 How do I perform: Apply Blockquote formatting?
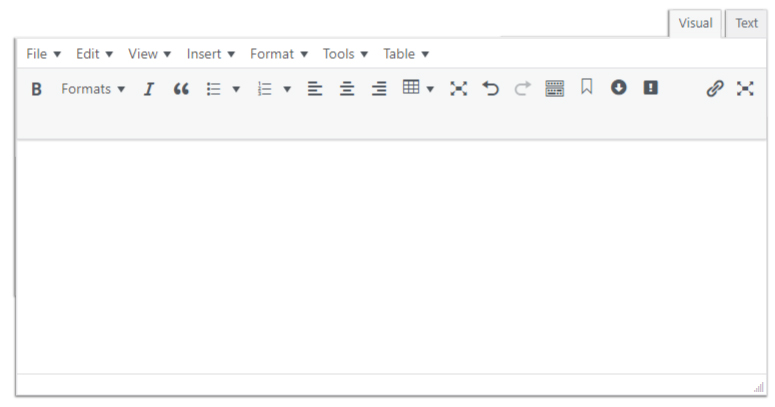181,89
